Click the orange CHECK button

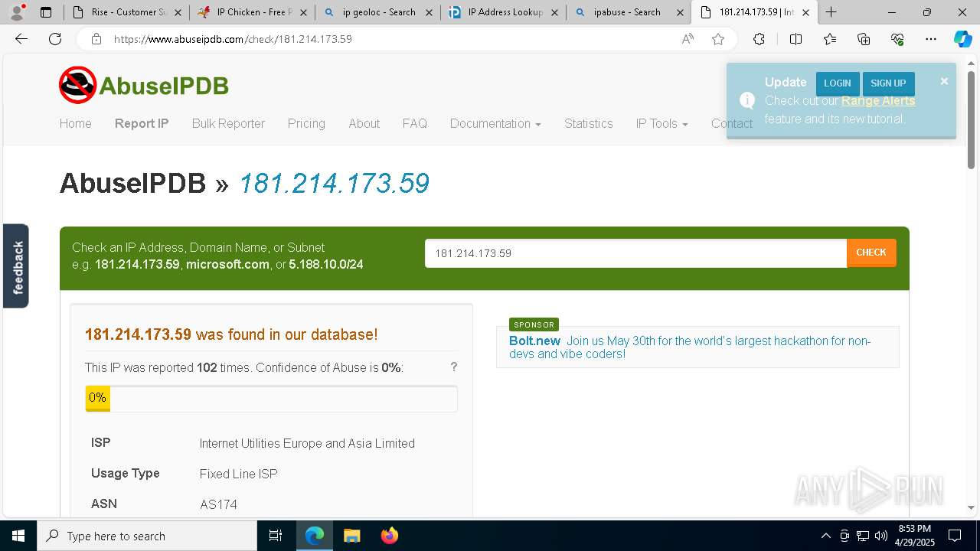(x=871, y=253)
